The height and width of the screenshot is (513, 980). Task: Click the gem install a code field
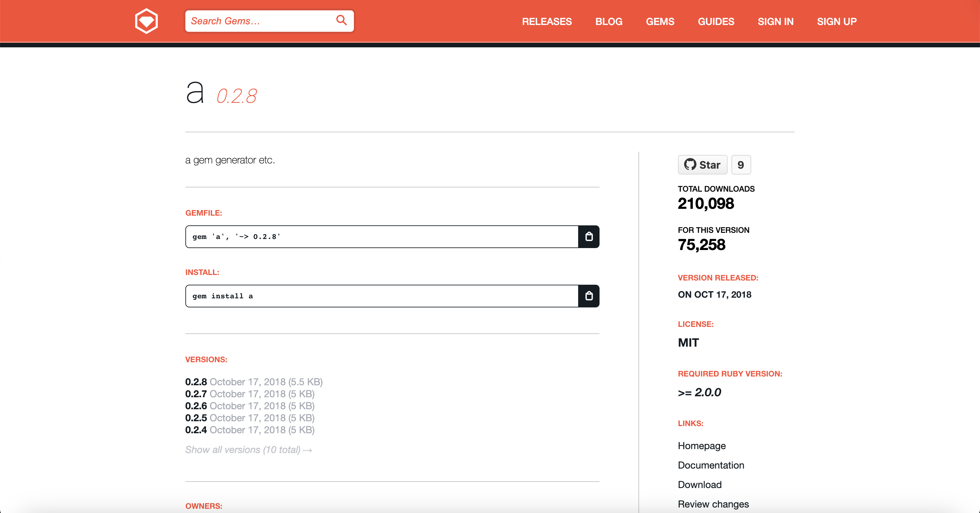click(381, 296)
